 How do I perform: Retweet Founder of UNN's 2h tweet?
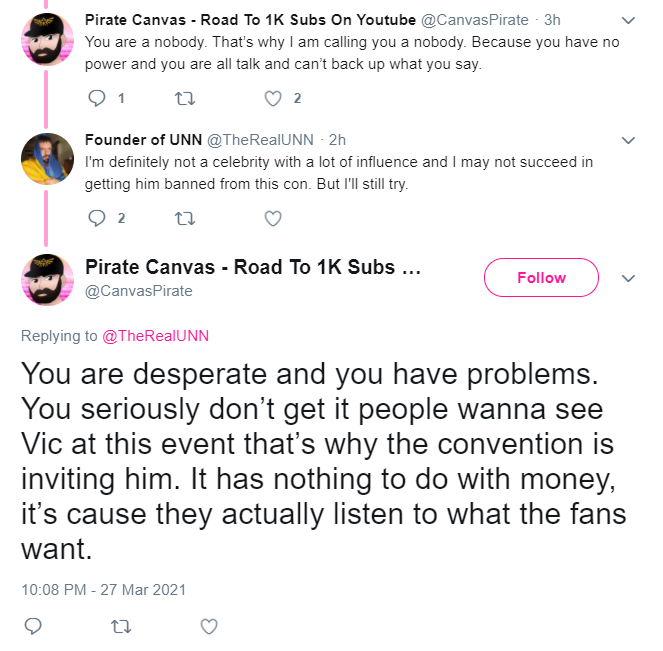[185, 219]
